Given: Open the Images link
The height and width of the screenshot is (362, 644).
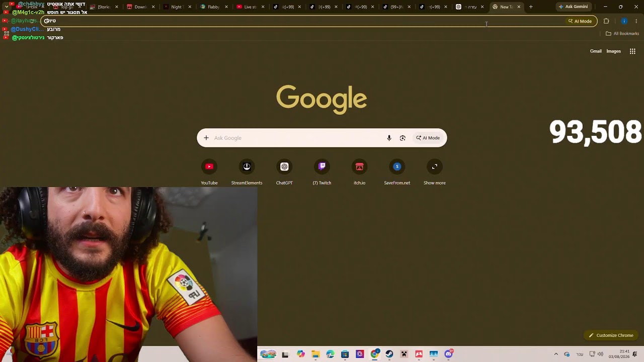Looking at the screenshot, I should tap(613, 51).
